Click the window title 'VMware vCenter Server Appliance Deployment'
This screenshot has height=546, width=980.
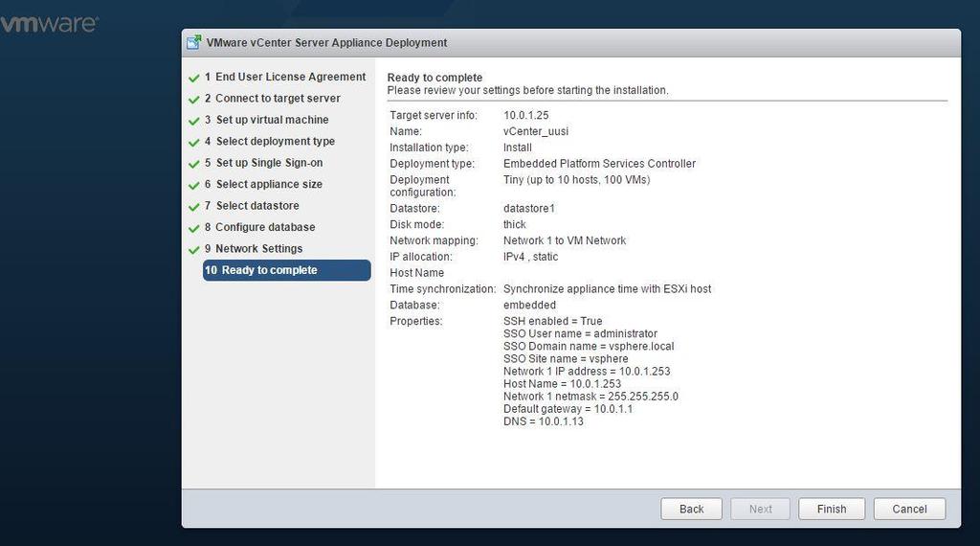[x=327, y=42]
